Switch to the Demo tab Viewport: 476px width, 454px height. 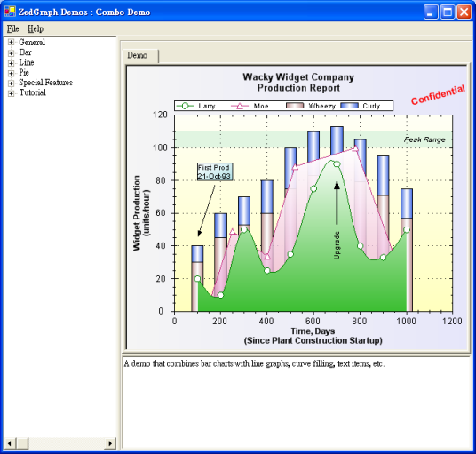click(x=138, y=55)
